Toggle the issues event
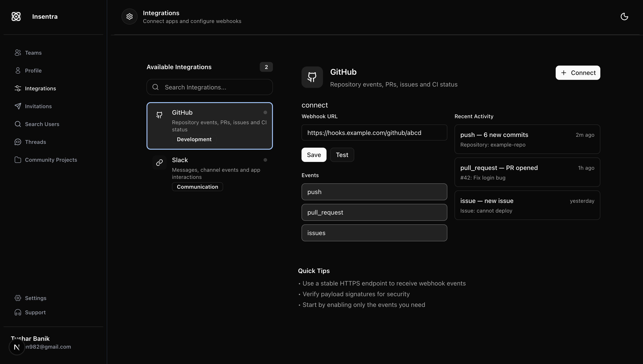Viewport: 643px width, 364px height. [x=374, y=233]
